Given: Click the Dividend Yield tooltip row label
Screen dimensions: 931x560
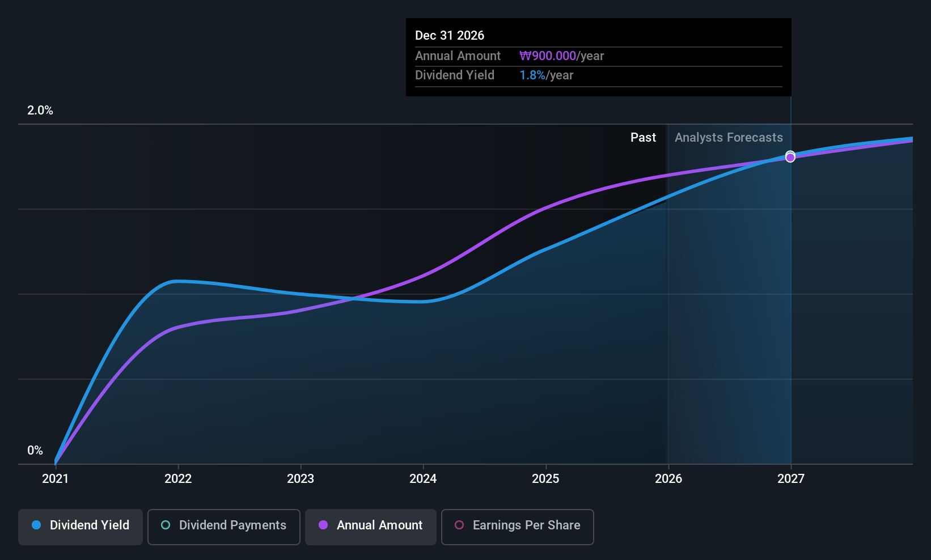Looking at the screenshot, I should (455, 75).
